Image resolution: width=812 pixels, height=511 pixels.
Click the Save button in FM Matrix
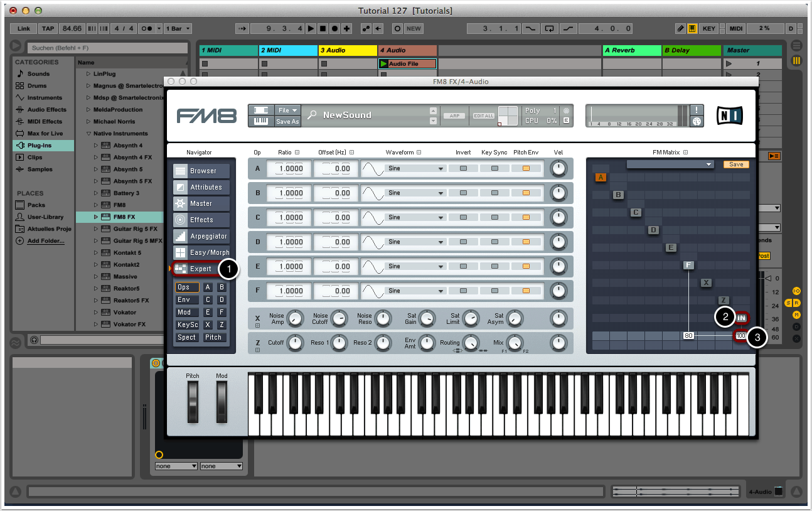tap(736, 164)
